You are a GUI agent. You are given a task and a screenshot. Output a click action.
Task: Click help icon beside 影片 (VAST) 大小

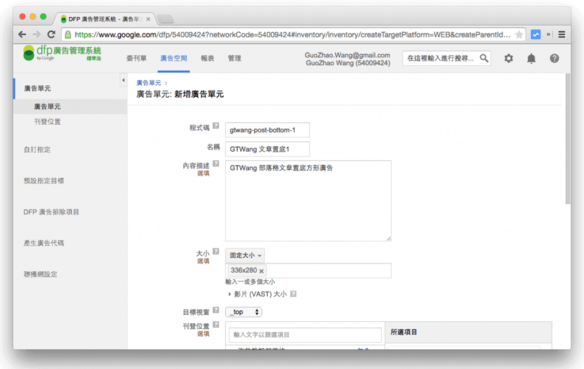tap(293, 294)
